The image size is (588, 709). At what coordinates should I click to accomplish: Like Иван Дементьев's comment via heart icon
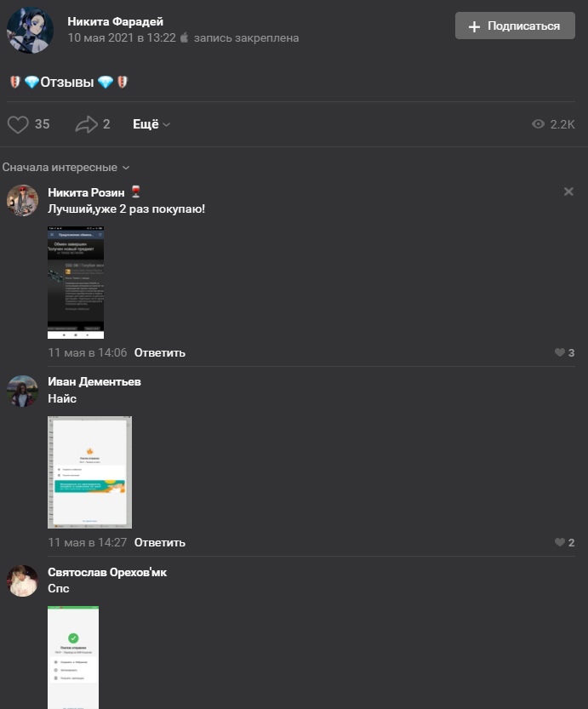560,542
